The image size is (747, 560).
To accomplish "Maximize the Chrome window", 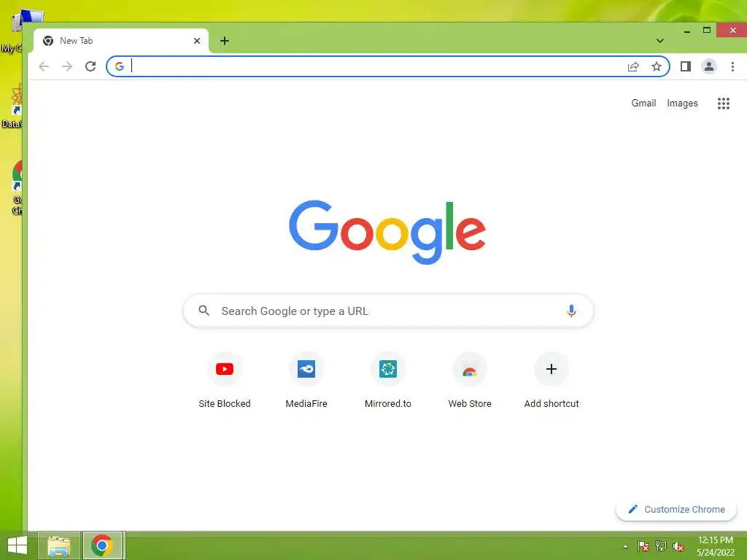I will point(707,31).
